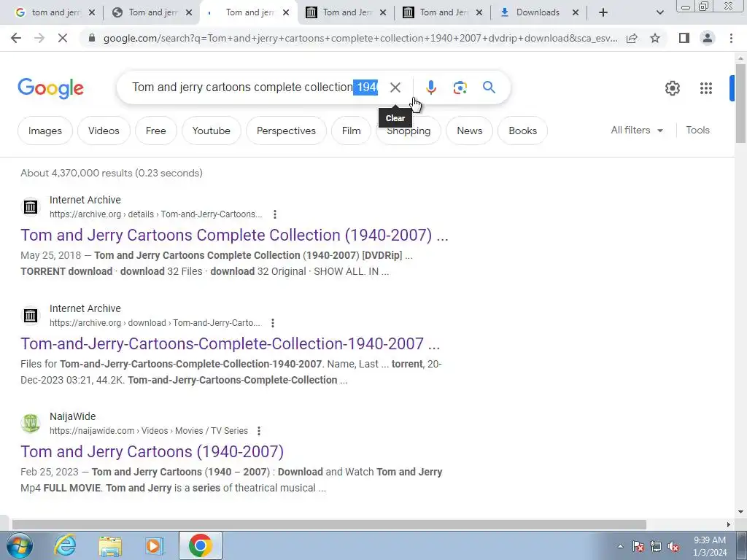747x560 pixels.
Task: Open the Action Center flag icon
Action: [x=638, y=547]
